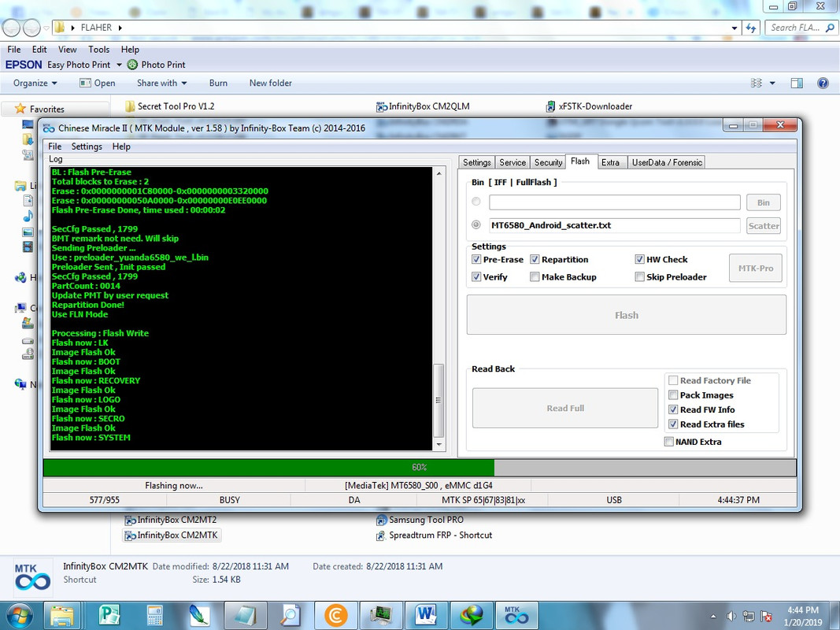This screenshot has width=840, height=630.
Task: Click the log panel scrollbar thumb
Action: click(x=439, y=401)
